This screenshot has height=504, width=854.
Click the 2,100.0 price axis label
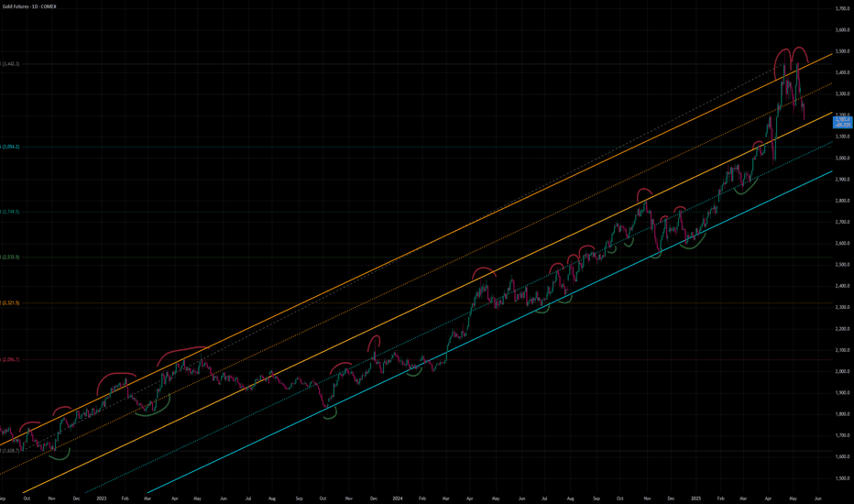843,350
